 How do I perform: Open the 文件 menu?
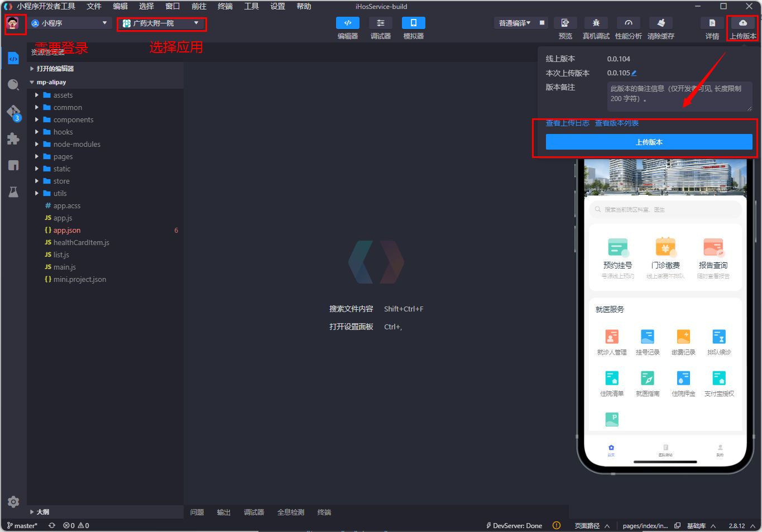coord(94,6)
